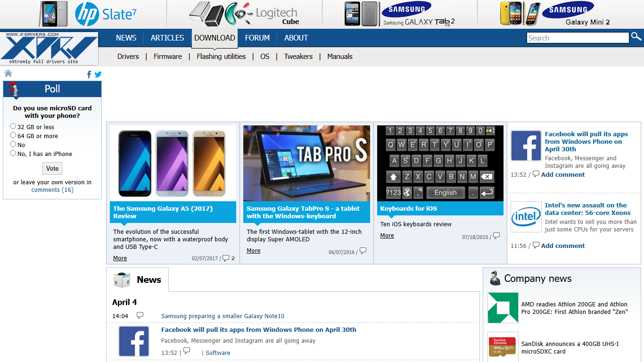Add comment on Intel Xeons story
The height and width of the screenshot is (362, 644).
pyautogui.click(x=563, y=246)
